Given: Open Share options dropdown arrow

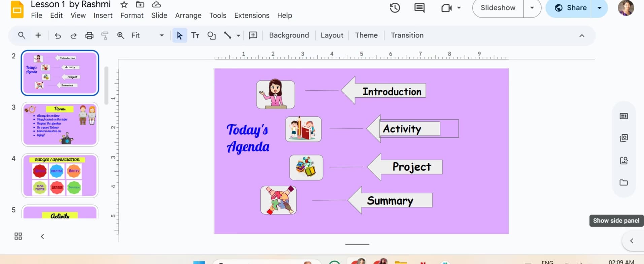Looking at the screenshot, I should (600, 8).
